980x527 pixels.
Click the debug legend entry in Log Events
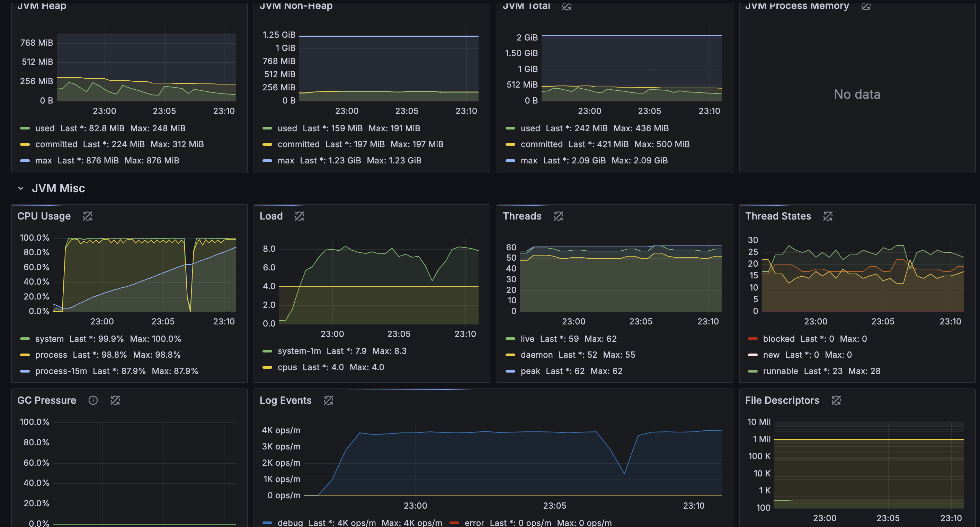[x=290, y=523]
